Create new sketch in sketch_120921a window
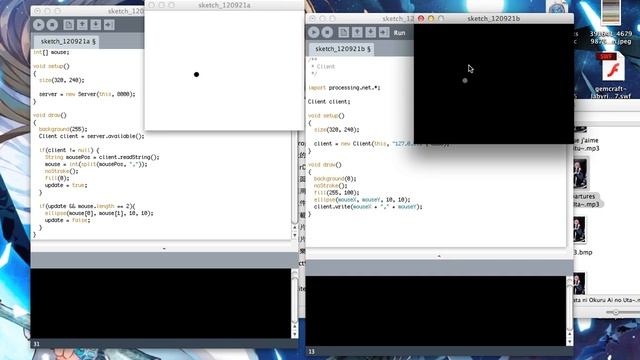 (69, 25)
